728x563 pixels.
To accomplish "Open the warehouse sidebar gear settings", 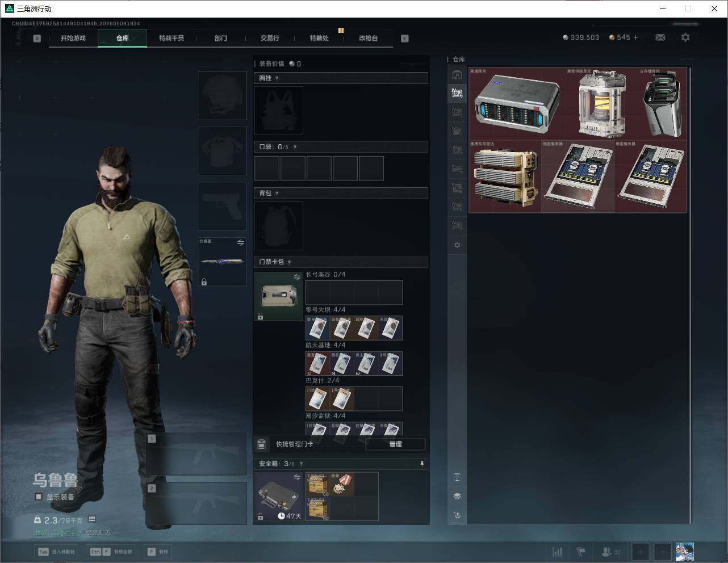I will coord(457,245).
